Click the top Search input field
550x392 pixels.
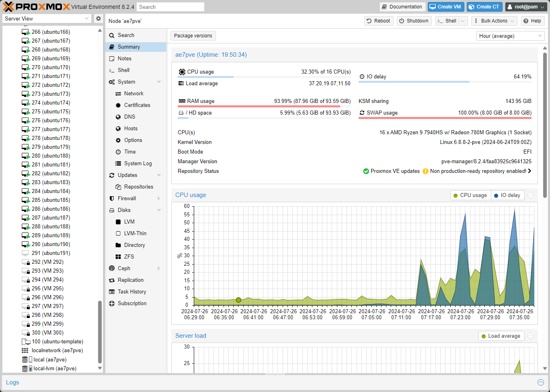click(170, 7)
